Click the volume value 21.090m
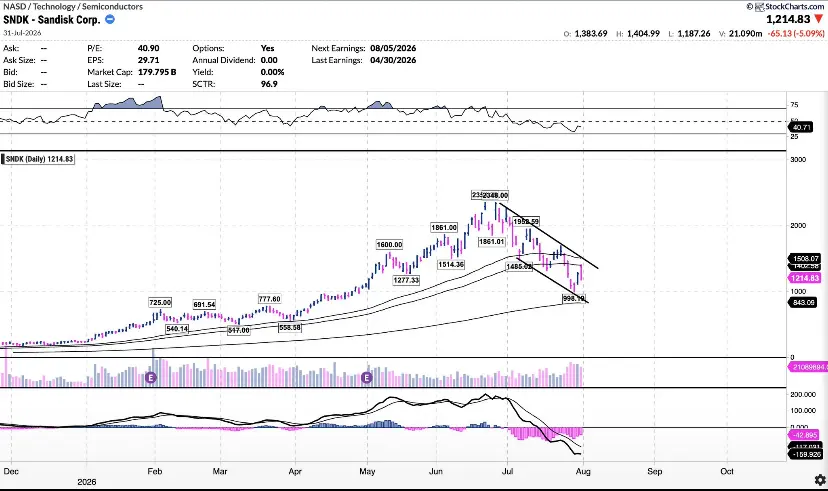The height and width of the screenshot is (491, 828). click(745, 33)
